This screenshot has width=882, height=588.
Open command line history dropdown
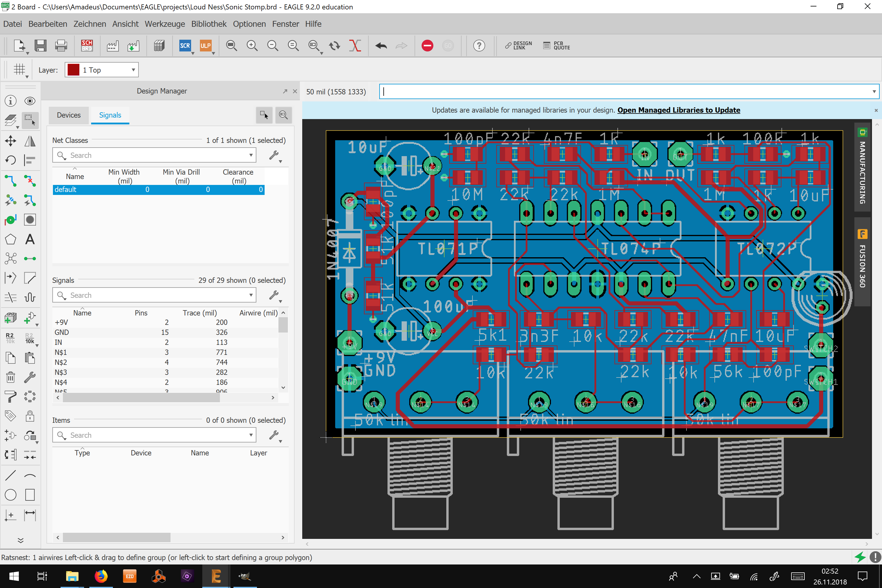click(874, 91)
